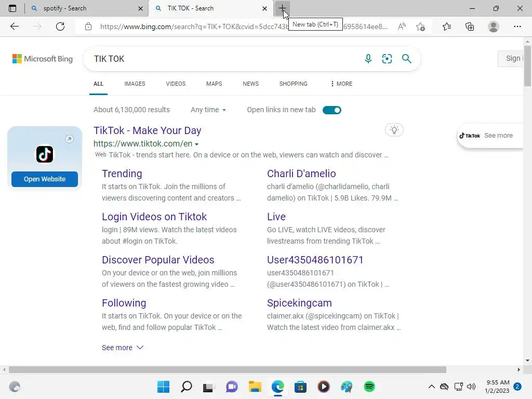Select the ALL results tab
Viewport: 532px width, 399px height.
coord(98,84)
